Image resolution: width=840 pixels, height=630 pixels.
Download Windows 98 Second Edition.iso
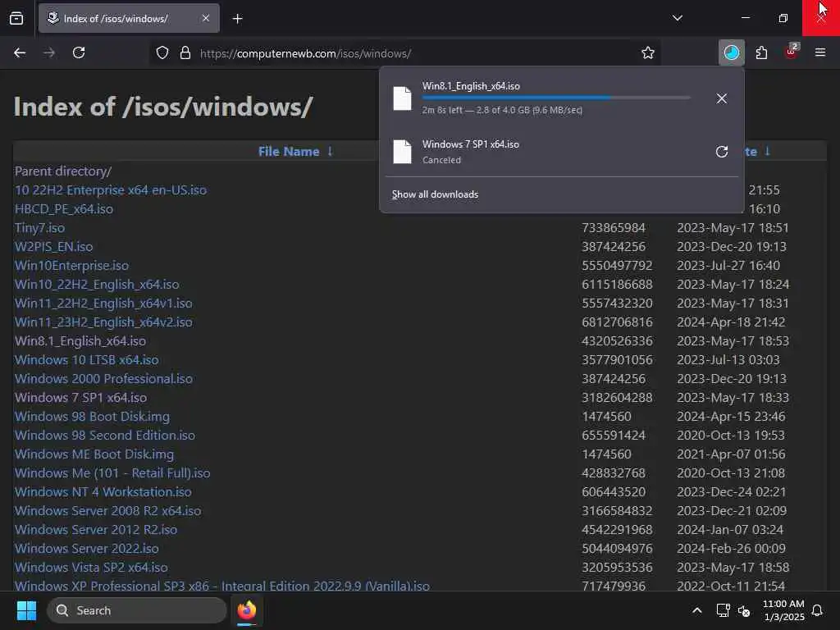[x=105, y=436]
